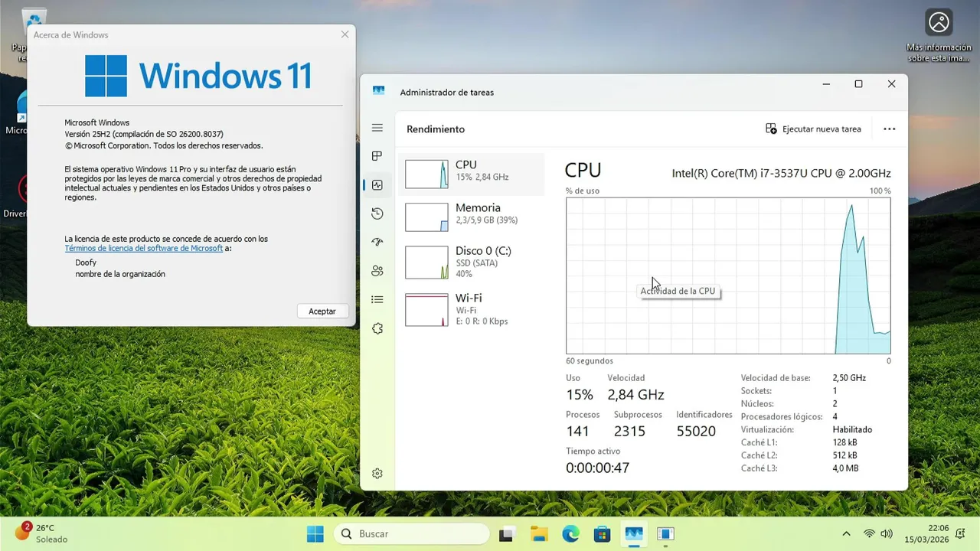Click the Caché L3 4,0 MB value
980x551 pixels.
click(845, 468)
